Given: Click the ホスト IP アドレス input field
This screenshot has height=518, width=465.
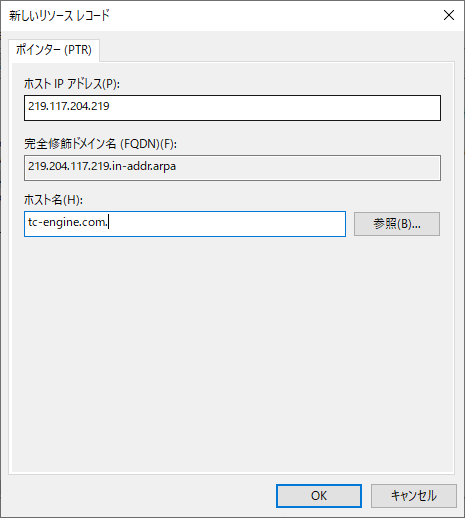Looking at the screenshot, I should (232, 108).
